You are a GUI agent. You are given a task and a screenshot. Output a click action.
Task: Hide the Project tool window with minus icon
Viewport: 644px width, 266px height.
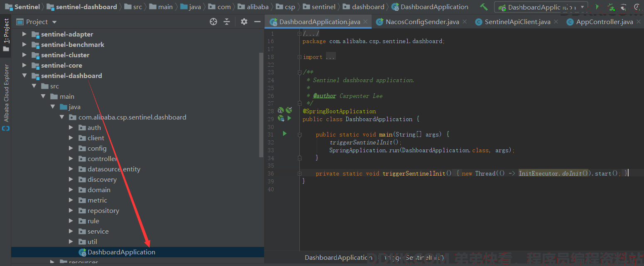[x=257, y=22]
